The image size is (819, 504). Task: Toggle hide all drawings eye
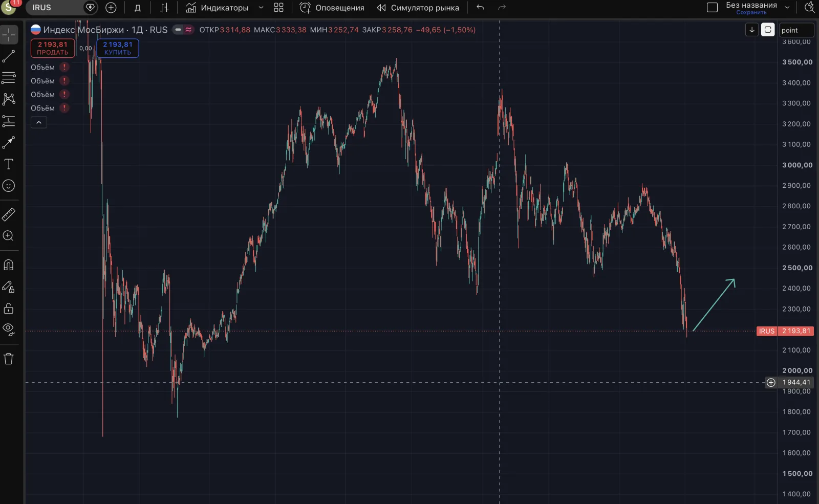(x=9, y=330)
